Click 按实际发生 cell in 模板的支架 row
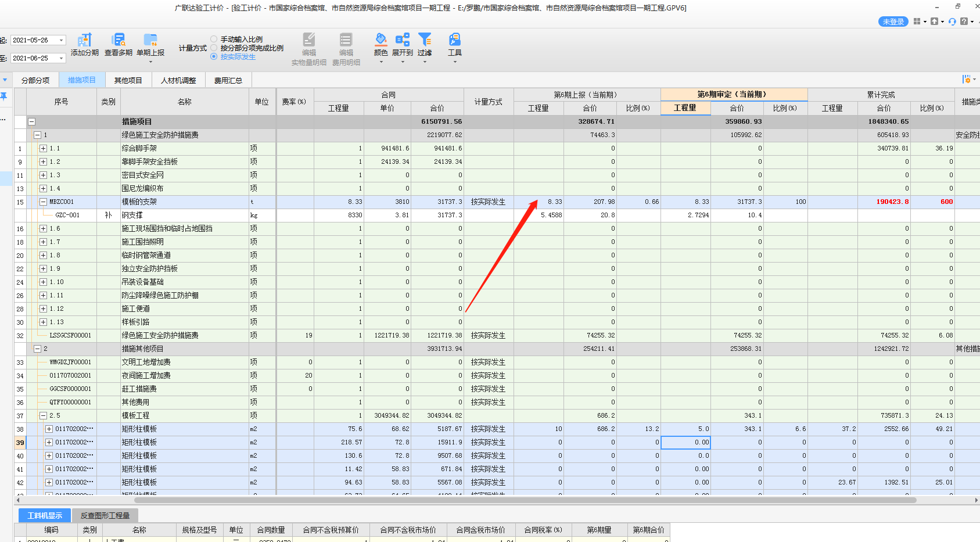Viewport: 980px width, 542px height. point(489,202)
